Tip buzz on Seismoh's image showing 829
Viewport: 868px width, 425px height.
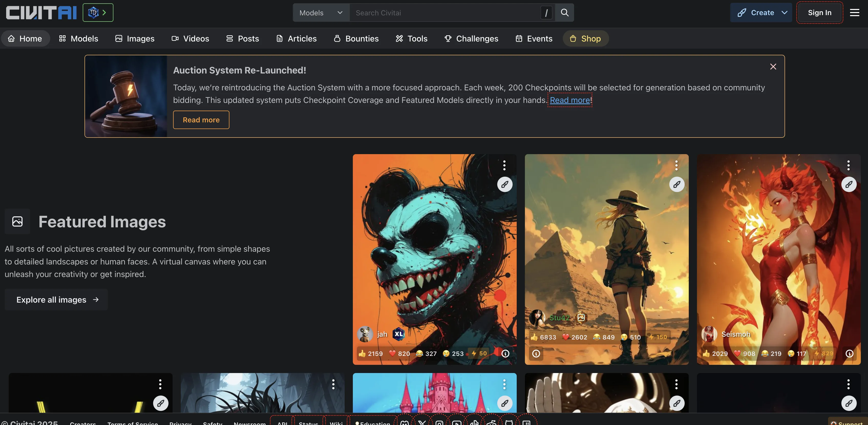(x=823, y=353)
